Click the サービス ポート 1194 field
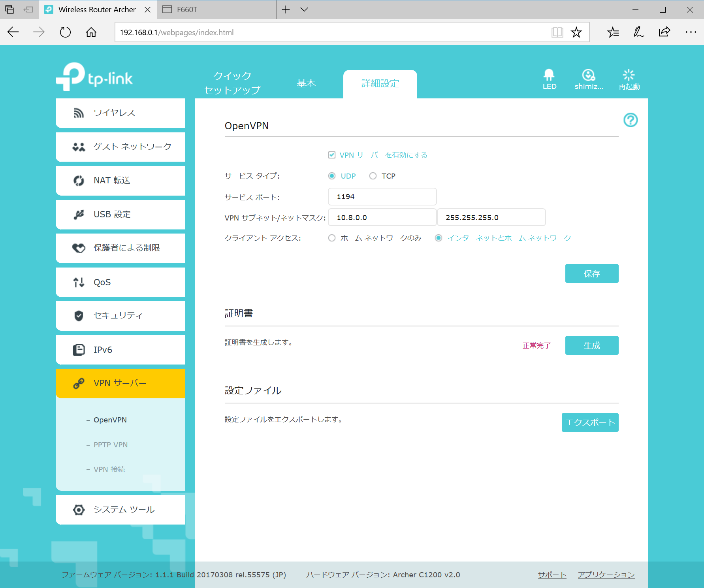 382,197
